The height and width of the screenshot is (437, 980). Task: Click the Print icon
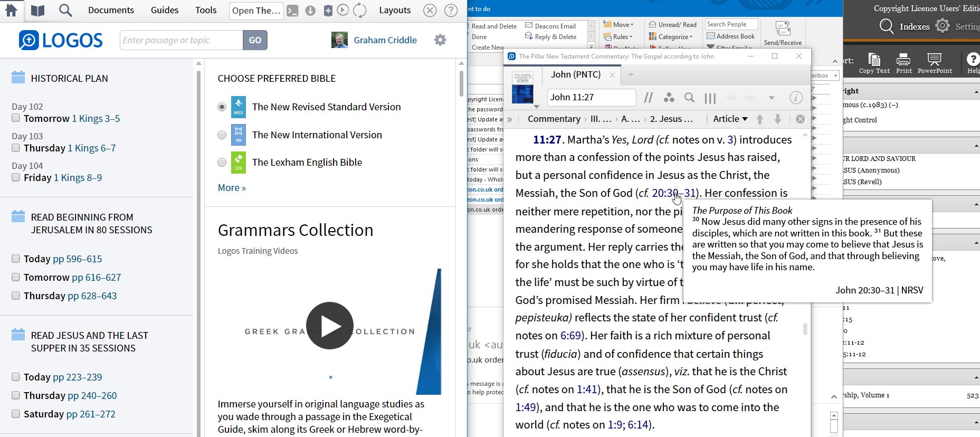[x=903, y=63]
